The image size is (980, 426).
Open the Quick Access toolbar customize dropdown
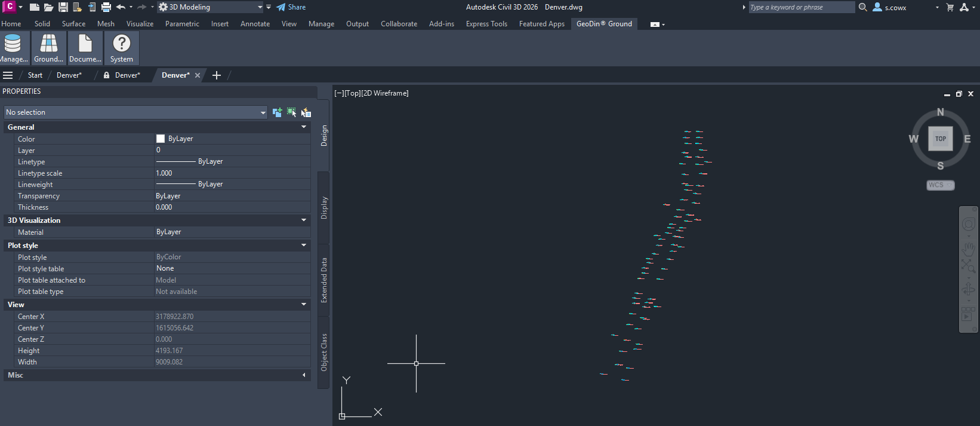269,7
